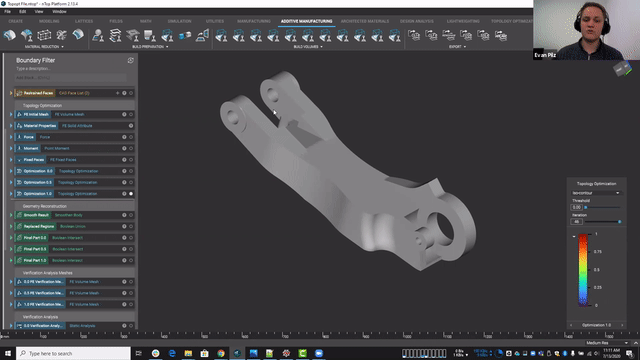Click the info icon on Final Part 1.0 row

[124, 260]
